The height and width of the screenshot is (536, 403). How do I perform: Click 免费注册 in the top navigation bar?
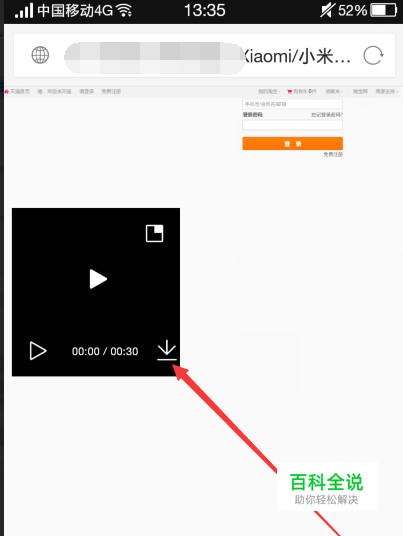click(x=111, y=91)
